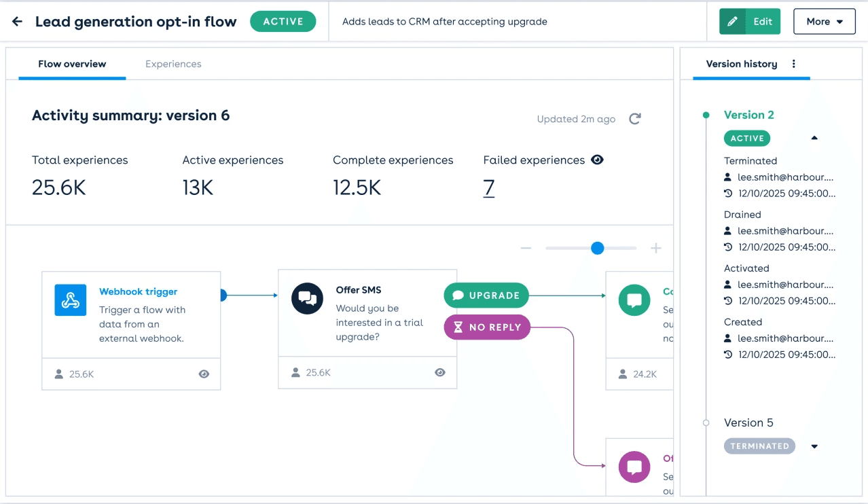The width and height of the screenshot is (868, 504).
Task: Click the 'Terminated' history entry label
Action: (751, 161)
